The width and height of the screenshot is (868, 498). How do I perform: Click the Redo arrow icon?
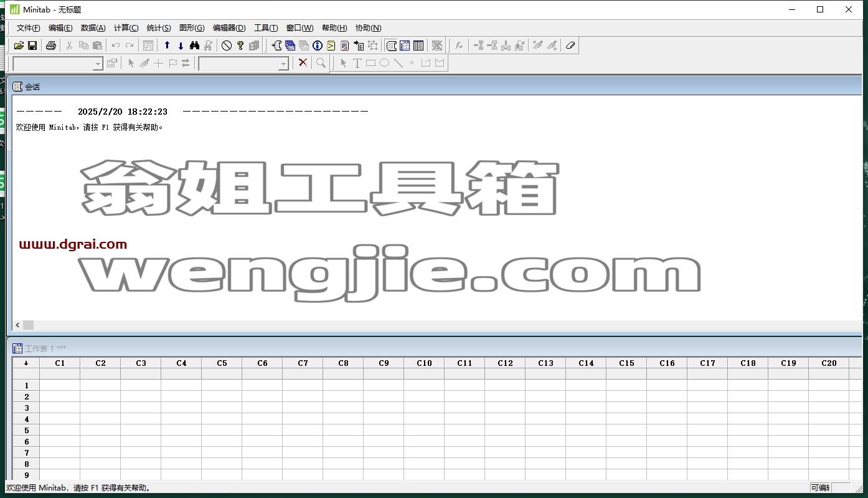pyautogui.click(x=129, y=45)
